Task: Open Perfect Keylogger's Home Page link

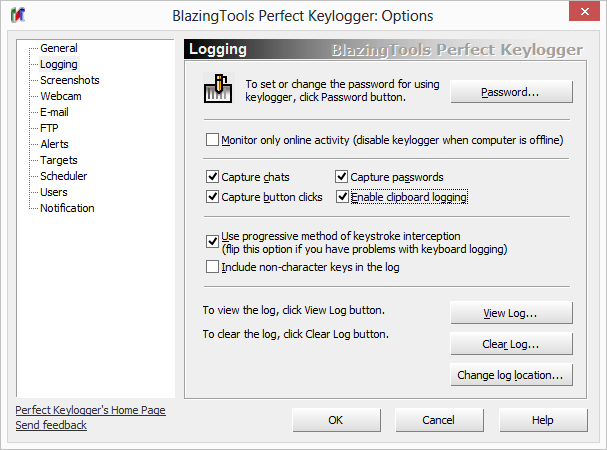Action: (91, 410)
